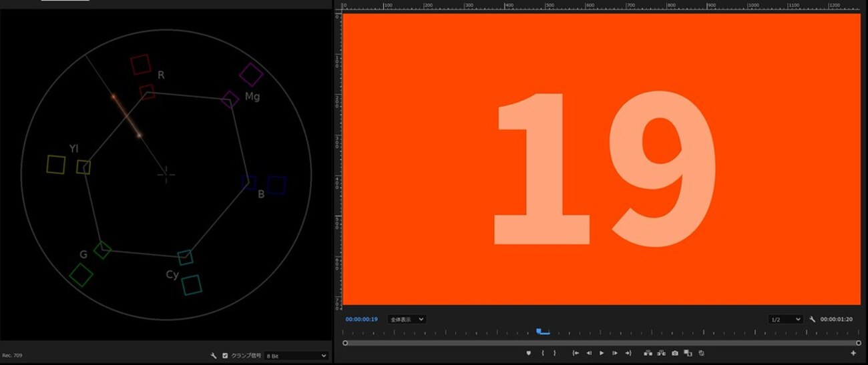Viewport: 868px width, 365px height.
Task: Click the Extract icon
Action: coord(661,353)
